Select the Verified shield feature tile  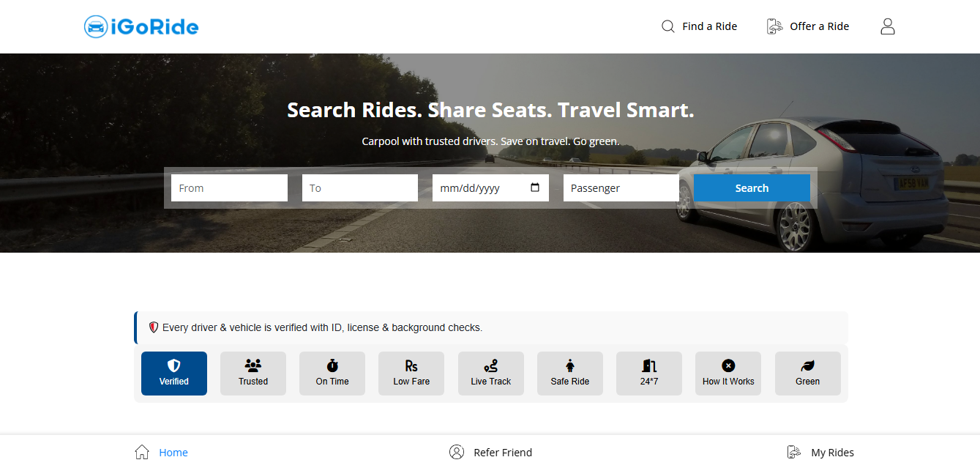coord(174,374)
